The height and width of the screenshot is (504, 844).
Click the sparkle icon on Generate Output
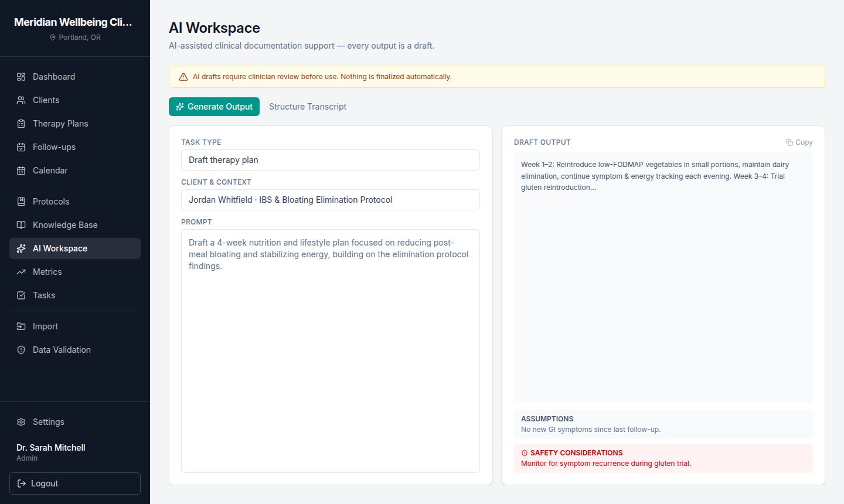coord(180,107)
